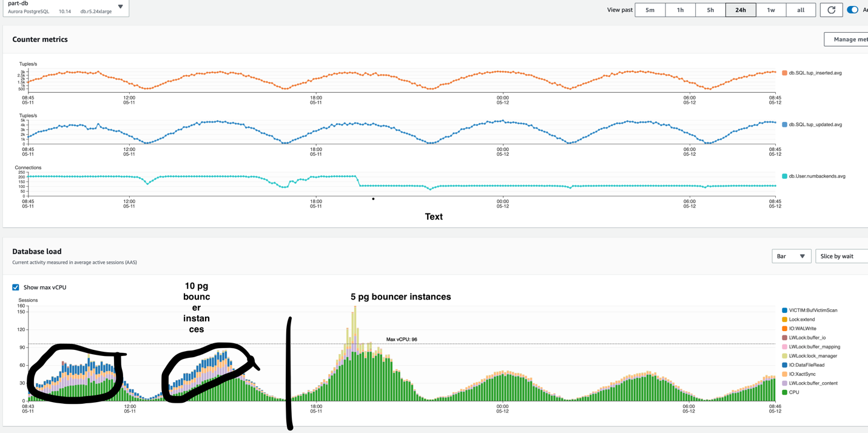Open the part-db instance dropdown
Viewport: 868px width, 433px height.
pyautogui.click(x=66, y=8)
